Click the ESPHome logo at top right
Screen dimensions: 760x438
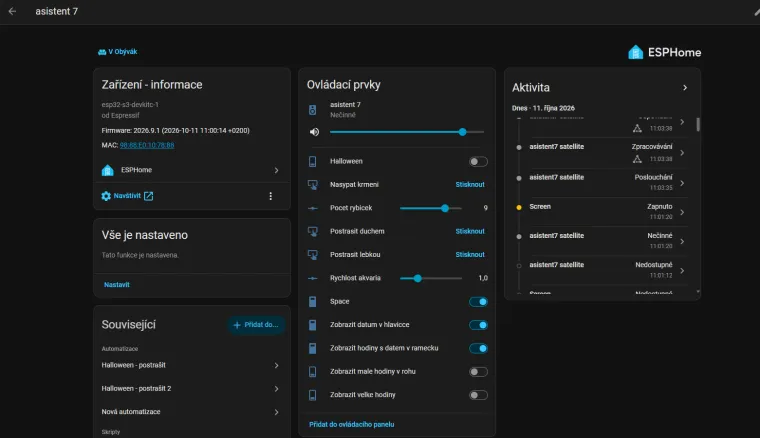click(x=665, y=52)
